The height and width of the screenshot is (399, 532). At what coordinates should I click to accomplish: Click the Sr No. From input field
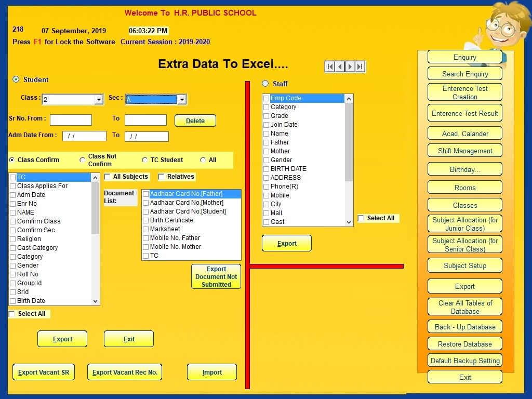click(71, 120)
